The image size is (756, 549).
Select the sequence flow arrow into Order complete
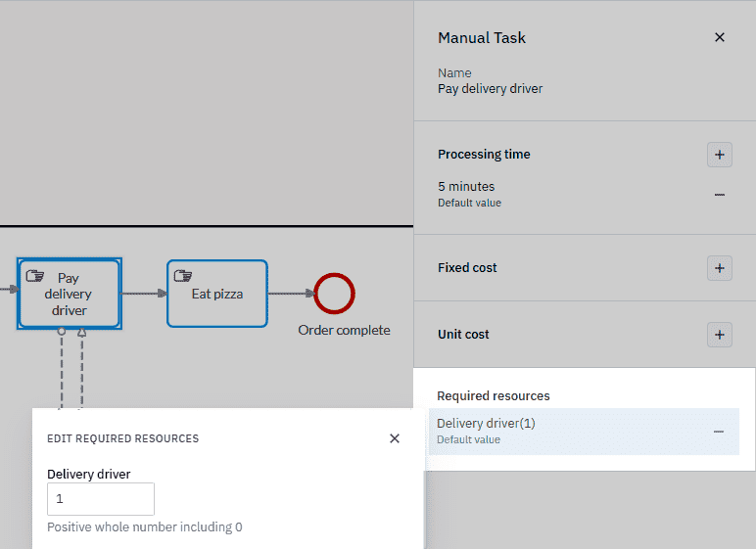point(291,294)
